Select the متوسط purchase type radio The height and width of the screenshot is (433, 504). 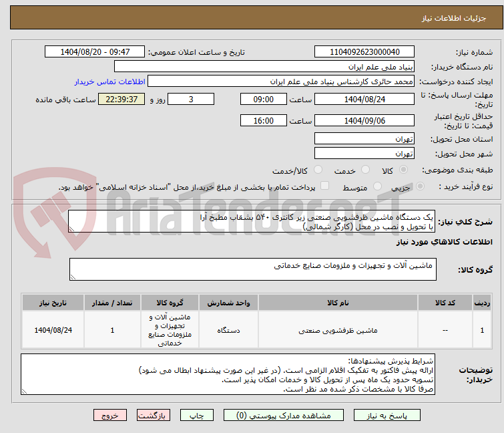377,186
